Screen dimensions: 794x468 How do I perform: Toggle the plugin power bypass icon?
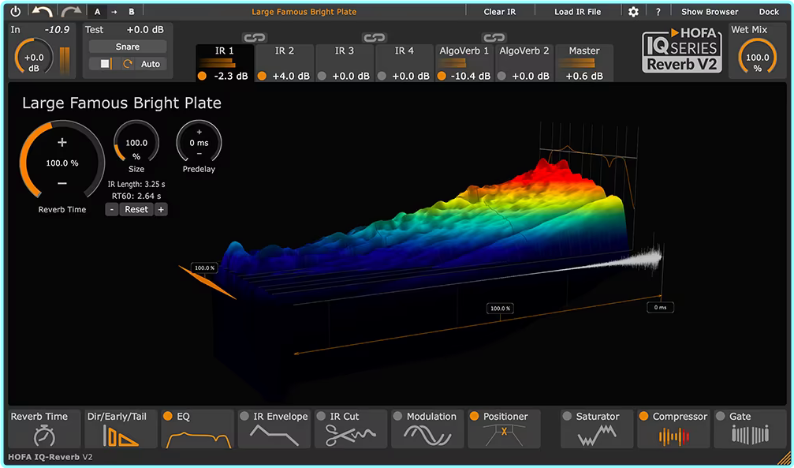[16, 11]
